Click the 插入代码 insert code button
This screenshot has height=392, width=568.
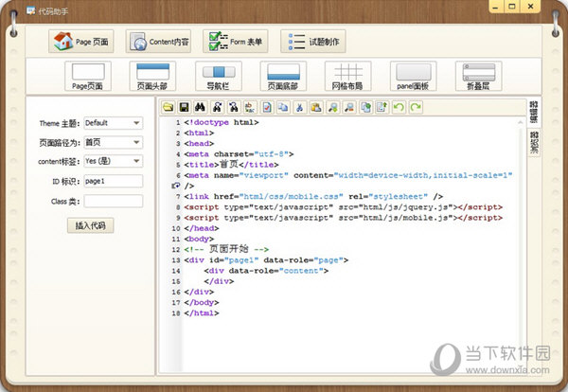tap(91, 225)
